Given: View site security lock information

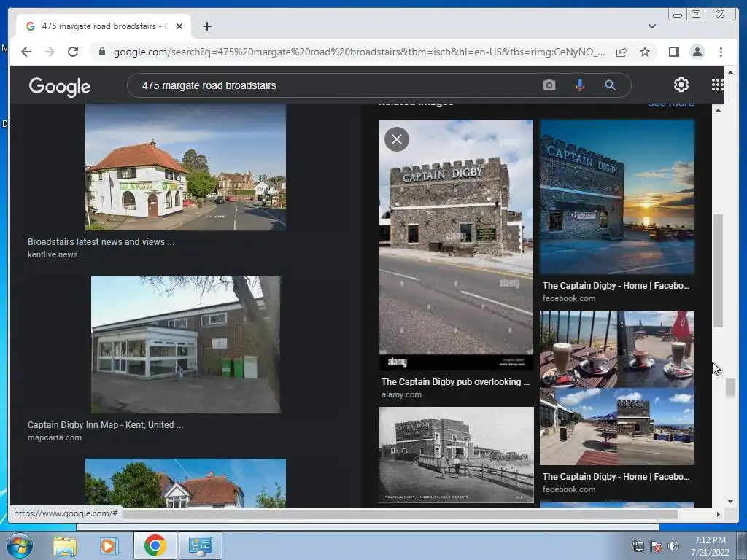Looking at the screenshot, I should pos(101,52).
